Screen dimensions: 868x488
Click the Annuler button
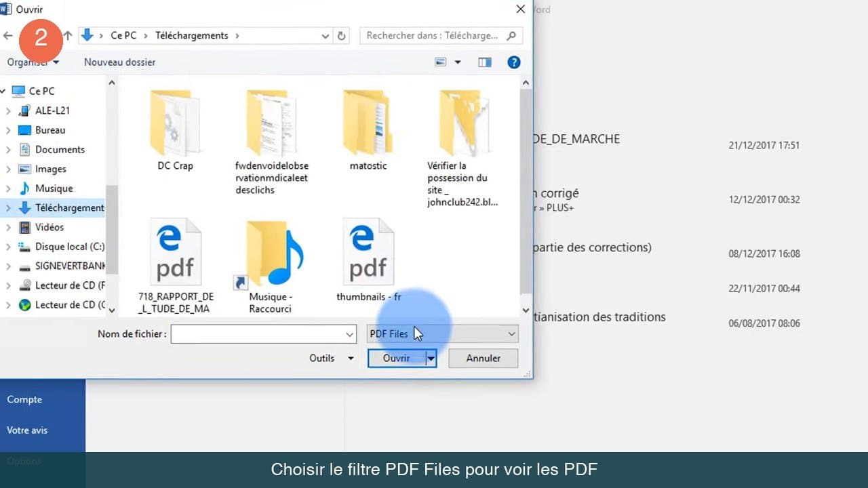pos(484,359)
